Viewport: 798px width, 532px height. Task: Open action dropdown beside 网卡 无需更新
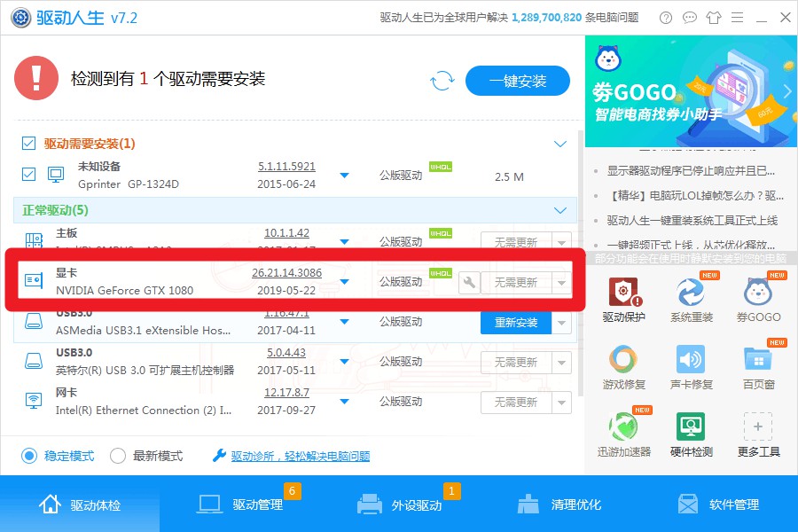tap(561, 403)
